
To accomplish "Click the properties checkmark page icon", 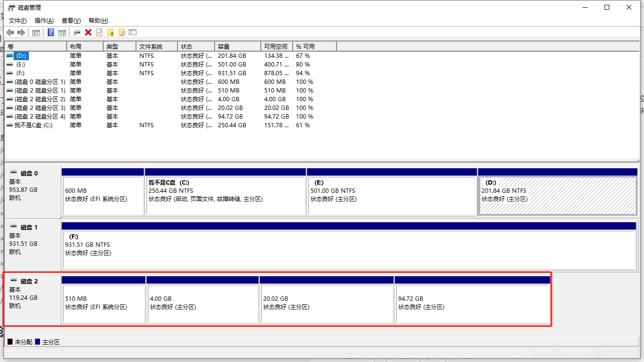I will click(99, 32).
